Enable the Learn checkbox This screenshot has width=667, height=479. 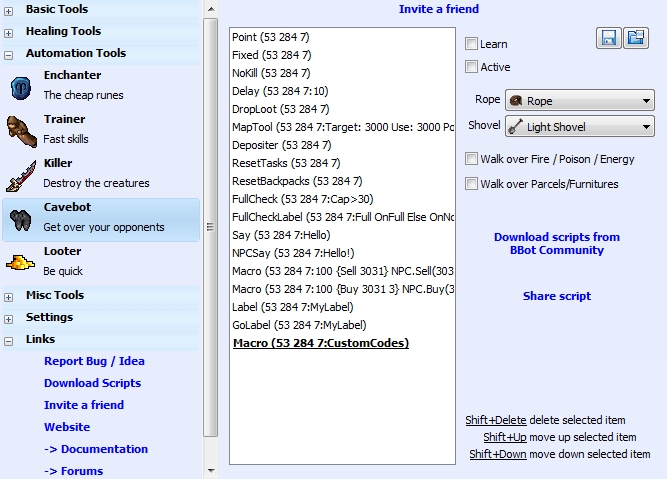coord(472,45)
